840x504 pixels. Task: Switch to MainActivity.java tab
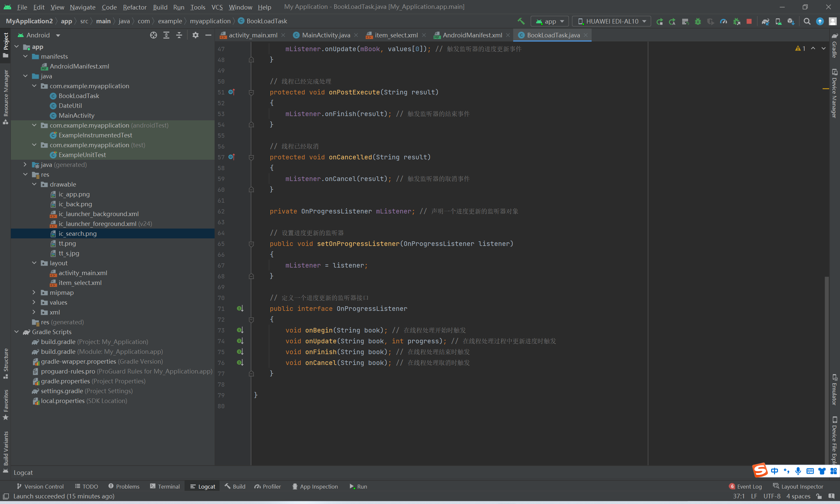click(x=325, y=35)
